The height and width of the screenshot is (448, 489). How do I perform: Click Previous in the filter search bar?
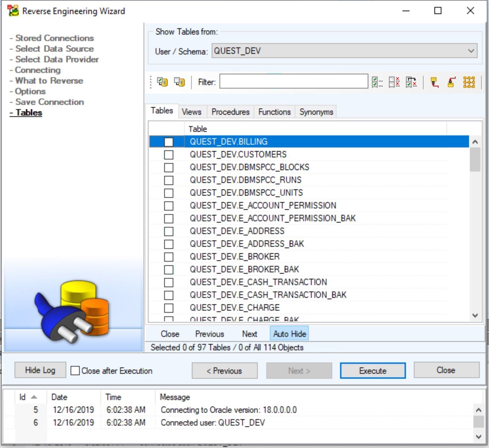[210, 334]
